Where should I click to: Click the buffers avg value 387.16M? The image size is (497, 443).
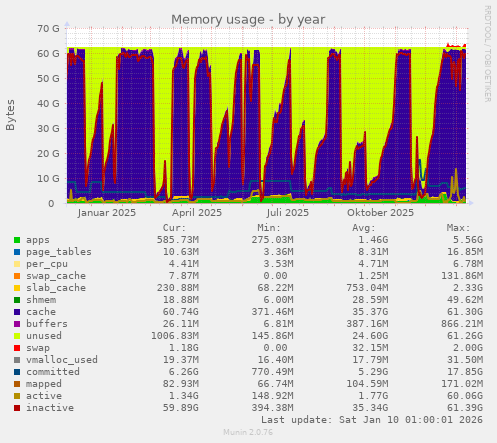367,324
